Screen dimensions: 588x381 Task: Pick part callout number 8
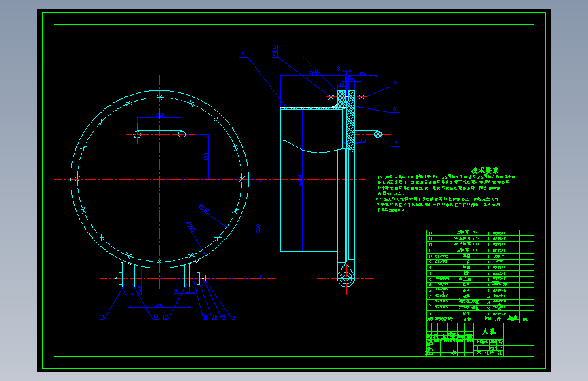pos(234,317)
